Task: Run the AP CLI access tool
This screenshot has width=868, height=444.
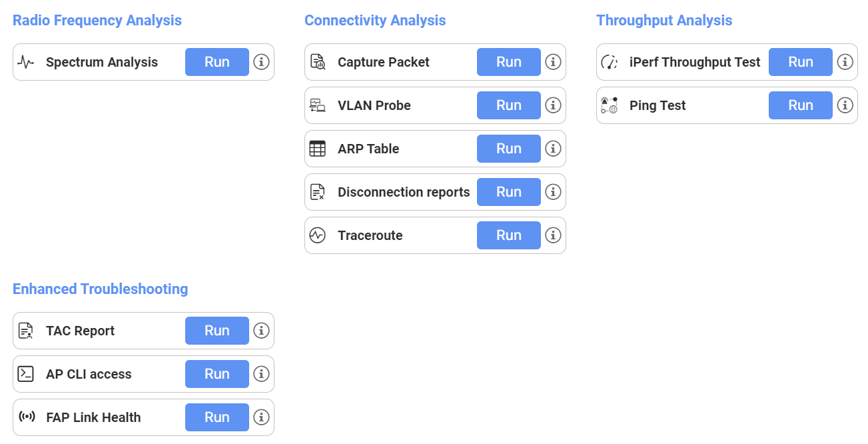Action: (x=217, y=373)
